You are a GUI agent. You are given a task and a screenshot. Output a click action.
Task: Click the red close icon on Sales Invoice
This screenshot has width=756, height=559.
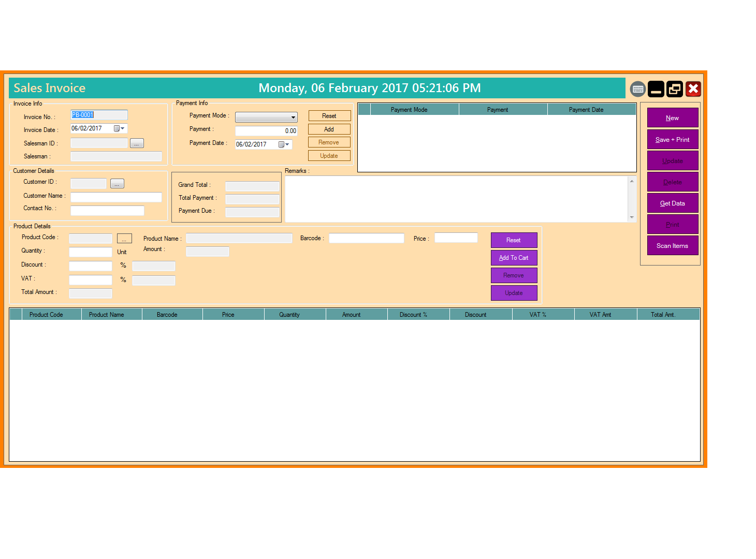(x=693, y=89)
